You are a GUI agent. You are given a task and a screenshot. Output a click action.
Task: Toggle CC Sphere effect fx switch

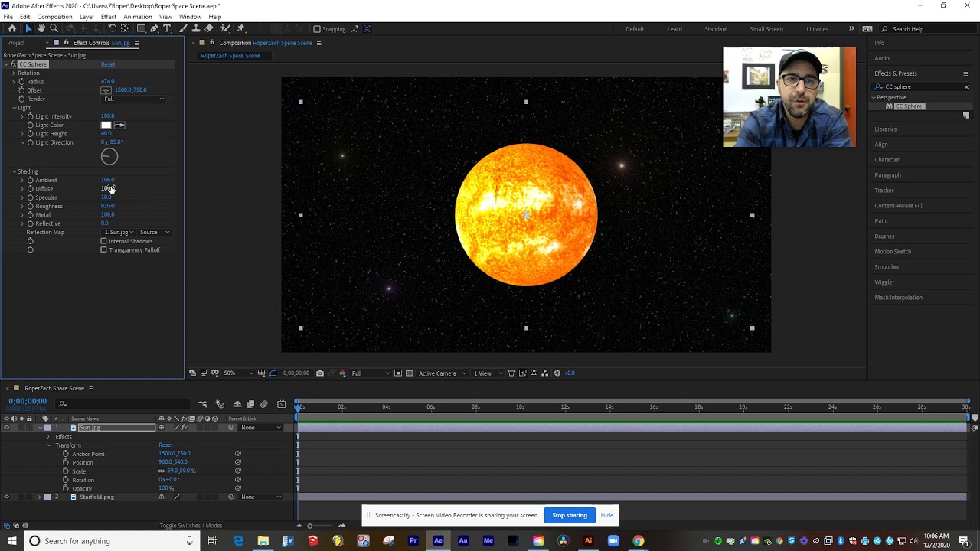[13, 64]
